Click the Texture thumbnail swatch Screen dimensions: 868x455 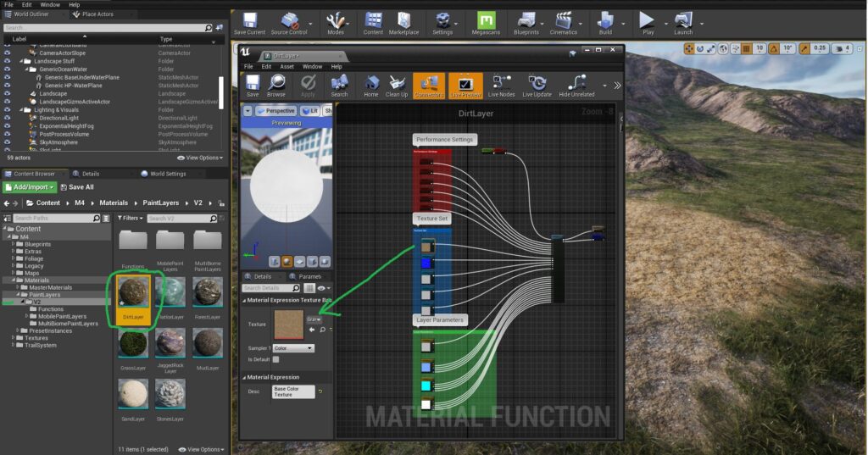coord(289,325)
